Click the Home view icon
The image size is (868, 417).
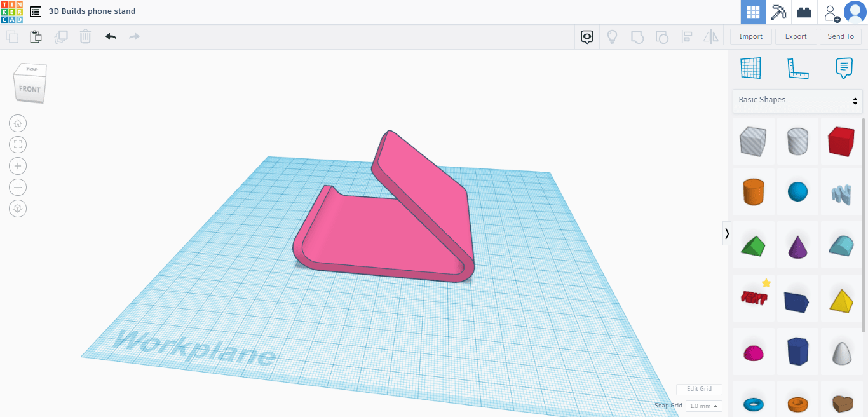click(x=18, y=123)
